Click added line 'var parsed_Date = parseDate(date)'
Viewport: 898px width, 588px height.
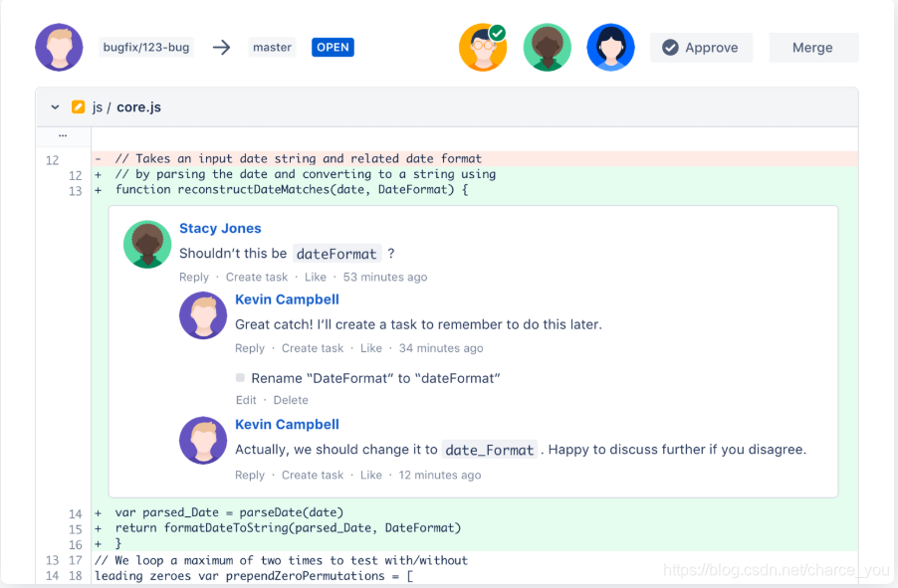click(474, 512)
